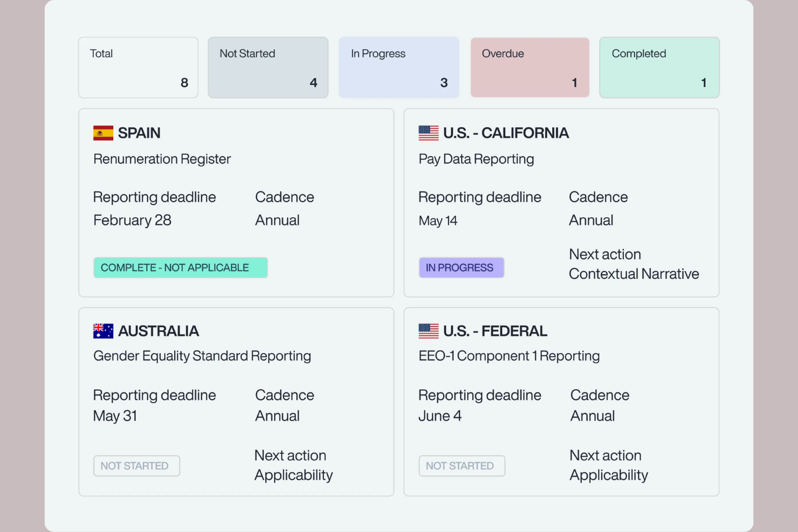Click Australia's NOT STARTED badge
Viewport: 798px width, 532px height.
coord(136,466)
